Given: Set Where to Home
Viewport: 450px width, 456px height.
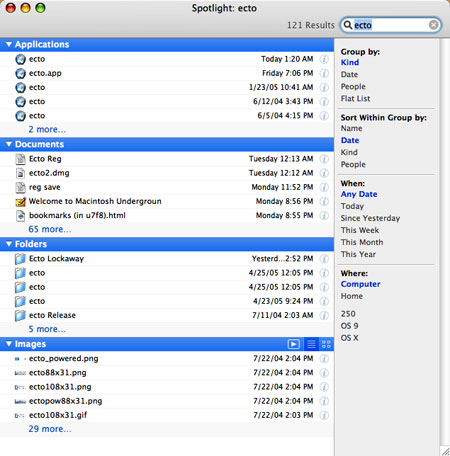Looking at the screenshot, I should (352, 296).
